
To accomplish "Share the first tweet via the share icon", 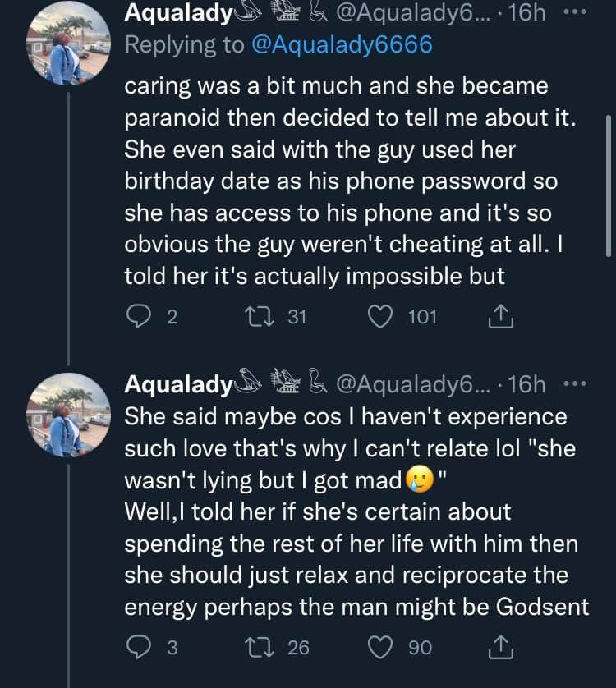I will pos(500,317).
